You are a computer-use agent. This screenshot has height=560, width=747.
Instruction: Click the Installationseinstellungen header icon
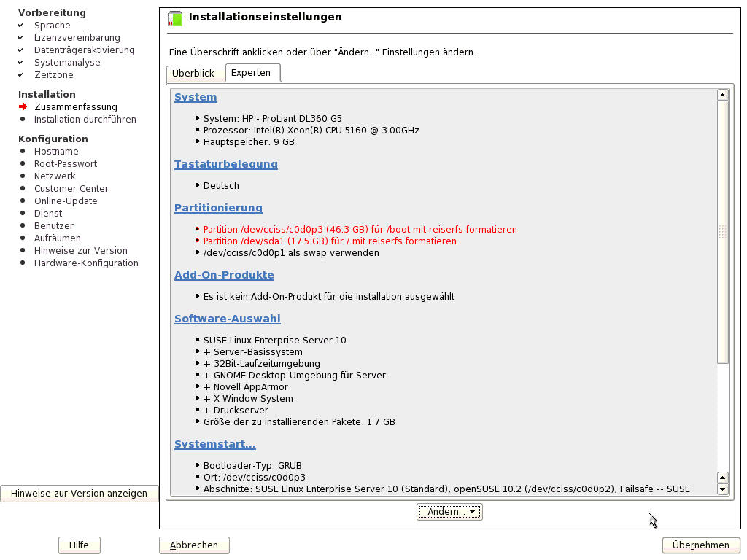[175, 18]
